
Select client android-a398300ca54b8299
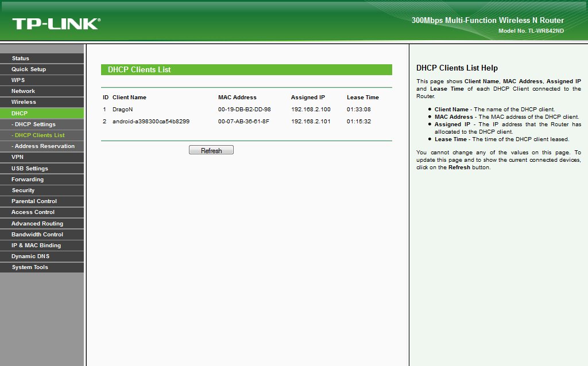coord(151,122)
